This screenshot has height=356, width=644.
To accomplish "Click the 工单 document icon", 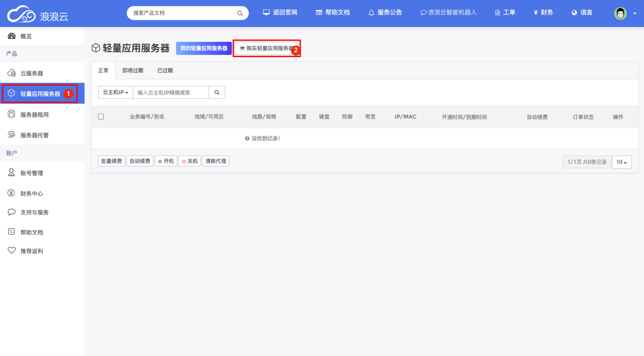I will click(498, 13).
